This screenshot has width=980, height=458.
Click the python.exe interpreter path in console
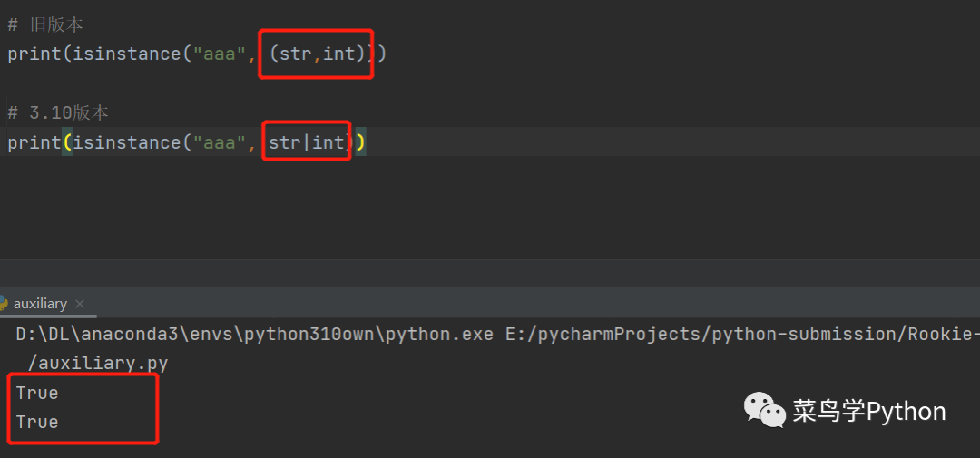point(254,335)
